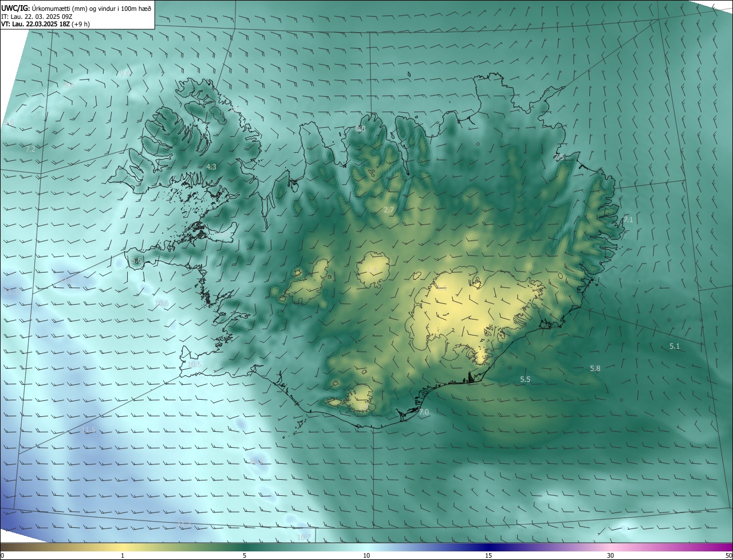Click the 5.1 value on the map
This screenshot has width=733, height=560.
pyautogui.click(x=675, y=346)
